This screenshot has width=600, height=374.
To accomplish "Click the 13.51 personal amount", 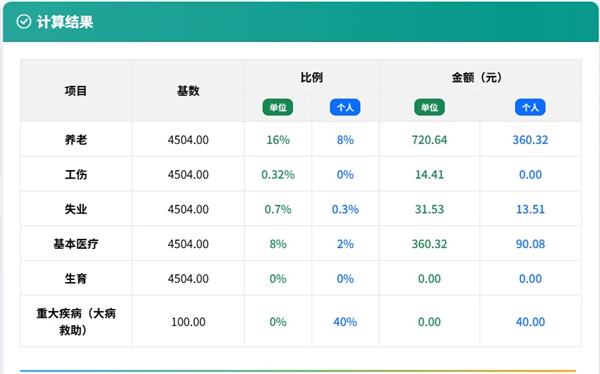I will pyautogui.click(x=530, y=209).
